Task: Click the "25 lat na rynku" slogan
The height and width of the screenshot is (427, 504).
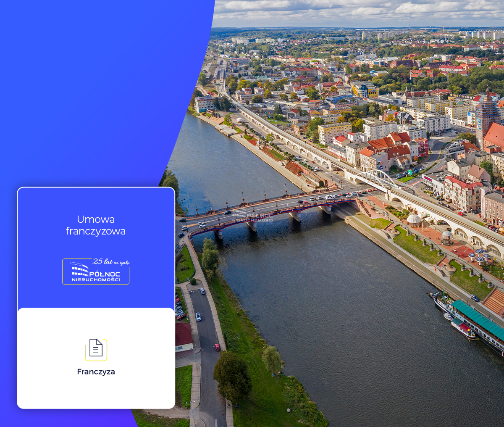Action: [111, 262]
